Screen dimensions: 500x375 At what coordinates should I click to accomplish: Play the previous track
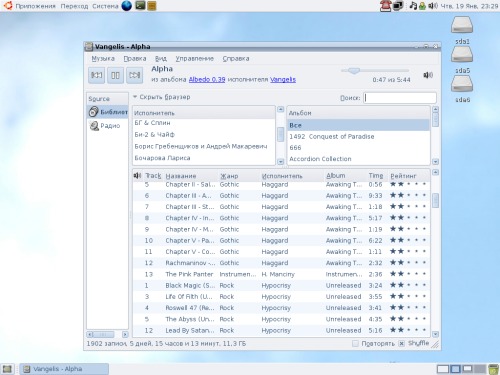click(97, 75)
